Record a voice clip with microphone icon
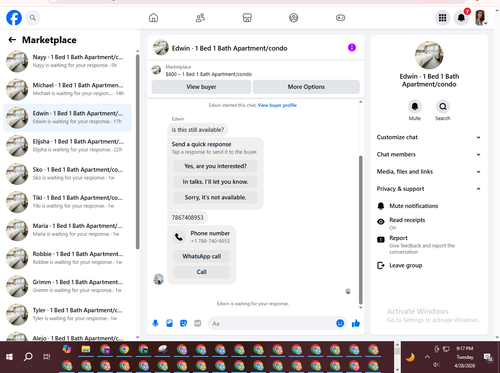 pyautogui.click(x=155, y=323)
